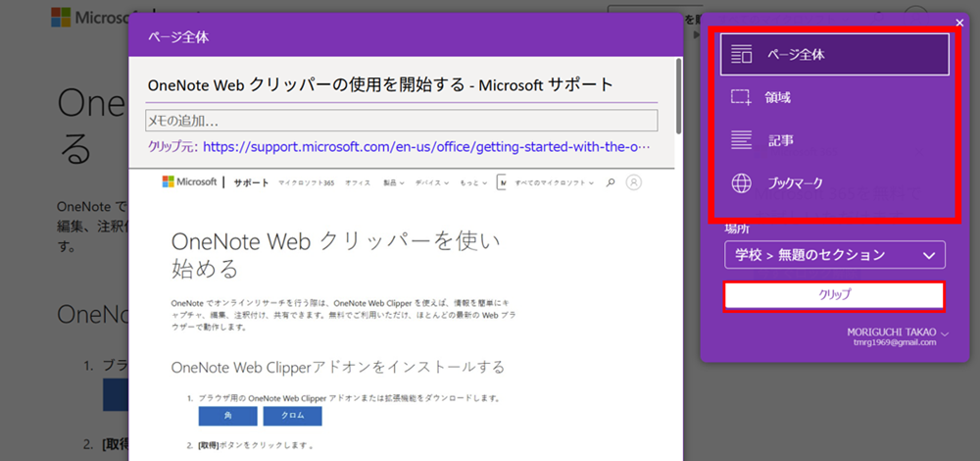Open すべてのマイクロソフト dropdown in preview
The height and width of the screenshot is (461, 980).
[x=555, y=183]
